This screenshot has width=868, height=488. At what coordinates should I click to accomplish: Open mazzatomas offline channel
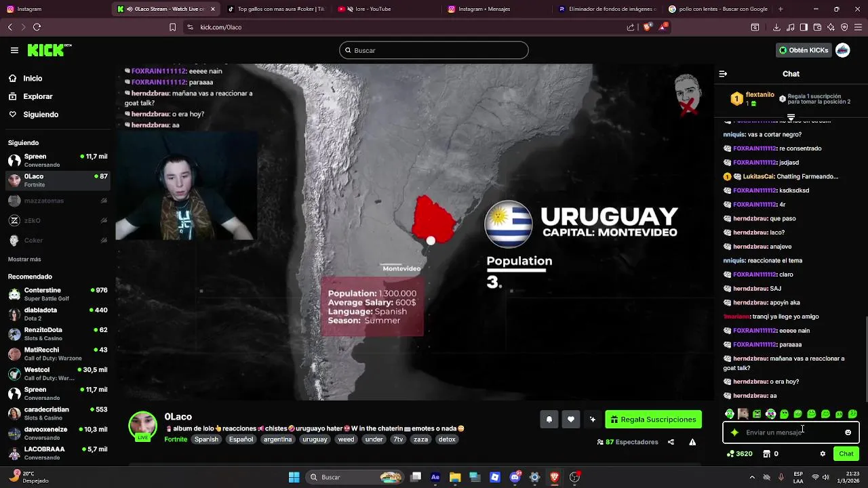pos(58,201)
